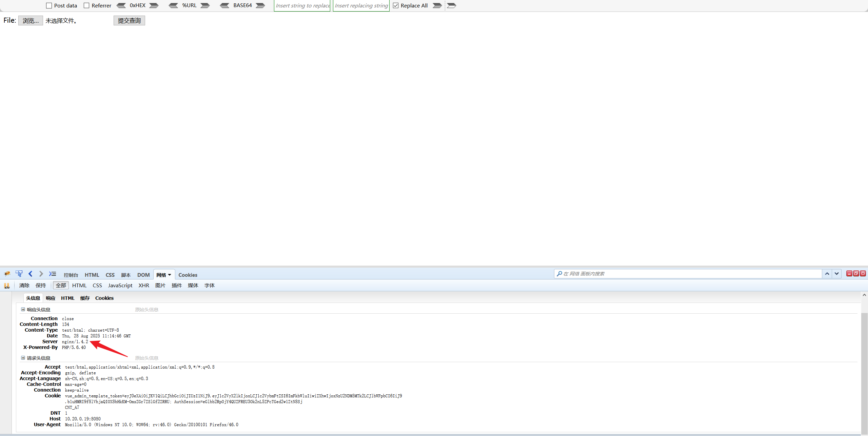The image size is (868, 436).
Task: Enable the Post data checkbox
Action: [x=49, y=5]
